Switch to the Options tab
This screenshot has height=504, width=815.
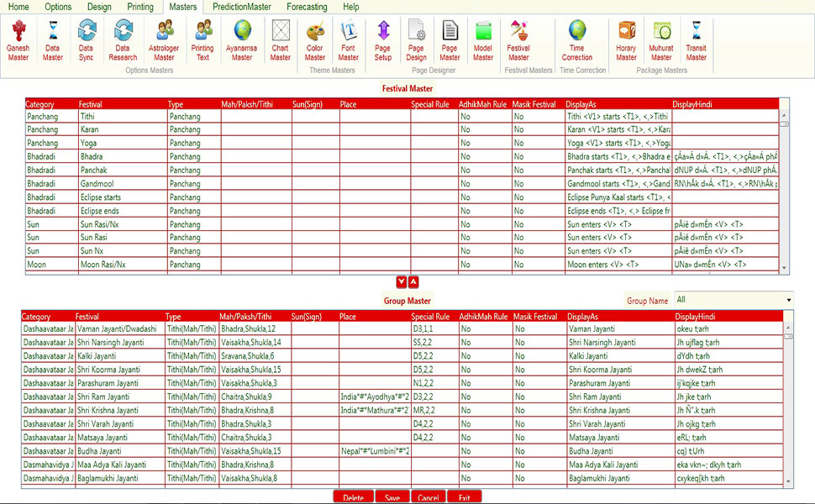58,7
